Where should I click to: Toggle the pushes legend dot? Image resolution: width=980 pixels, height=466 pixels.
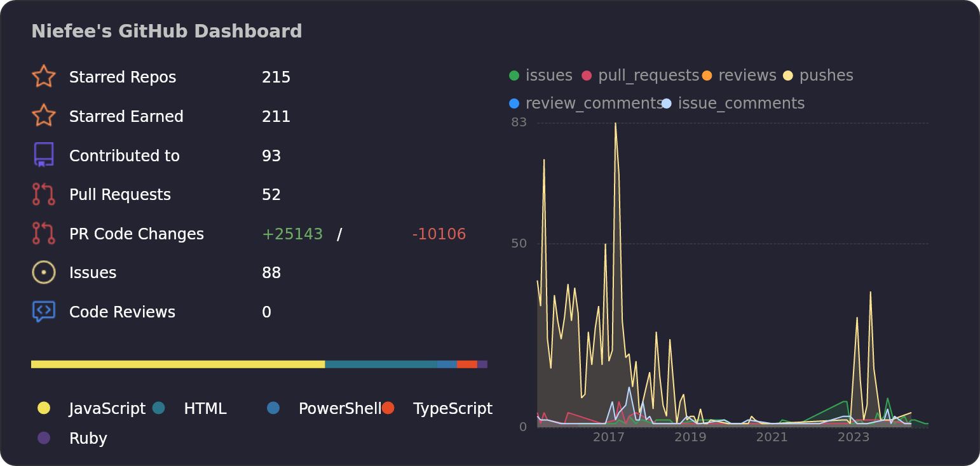point(788,76)
